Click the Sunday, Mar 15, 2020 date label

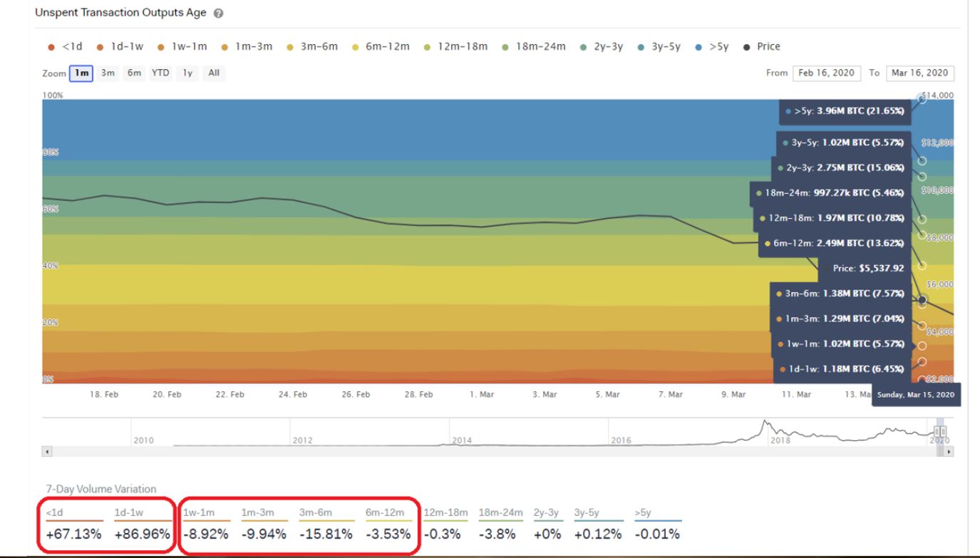(x=915, y=395)
